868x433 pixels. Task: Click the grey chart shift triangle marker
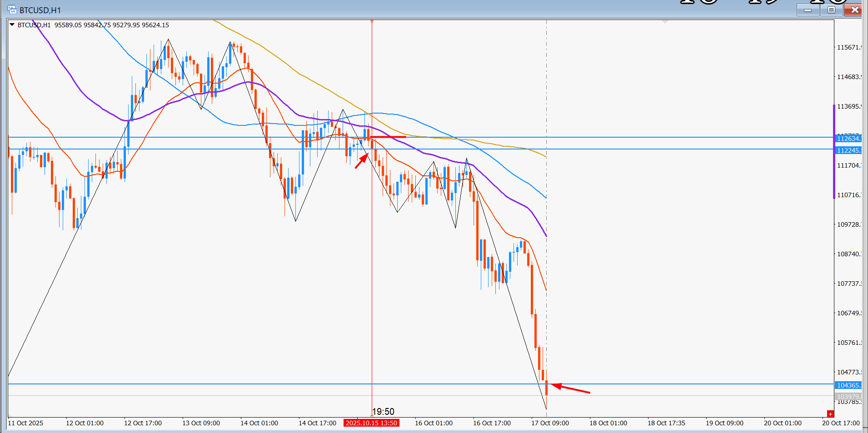coord(665,22)
